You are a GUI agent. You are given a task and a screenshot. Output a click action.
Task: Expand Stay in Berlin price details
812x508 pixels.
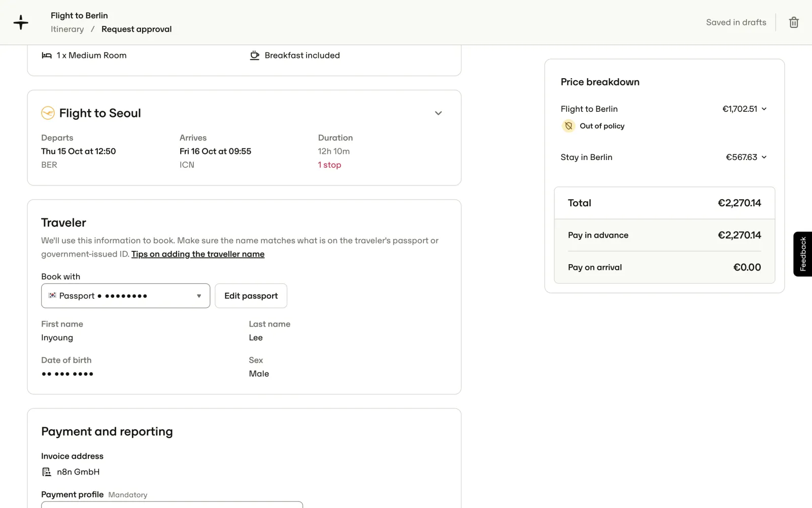click(x=764, y=157)
